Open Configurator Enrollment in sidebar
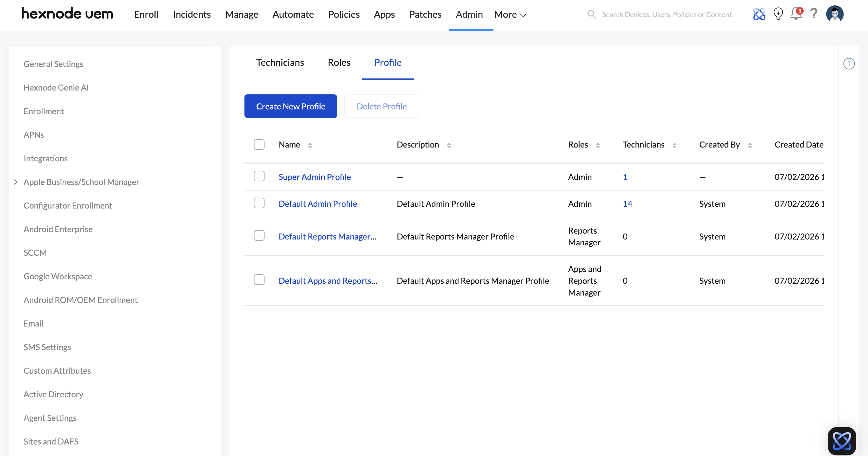 (x=68, y=205)
